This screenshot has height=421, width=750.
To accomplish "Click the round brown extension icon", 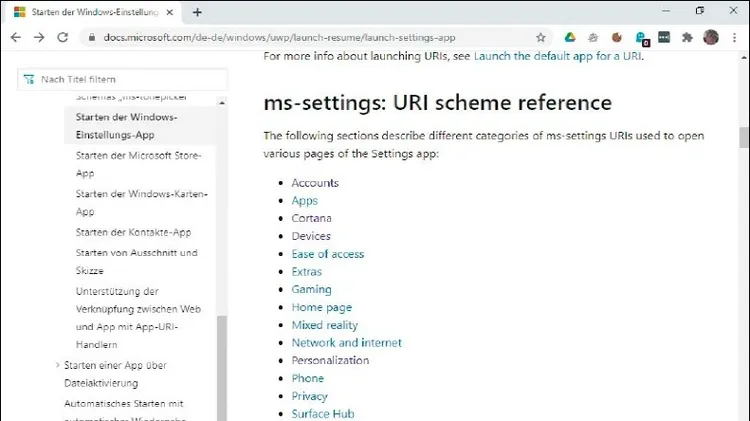I will pos(617,37).
